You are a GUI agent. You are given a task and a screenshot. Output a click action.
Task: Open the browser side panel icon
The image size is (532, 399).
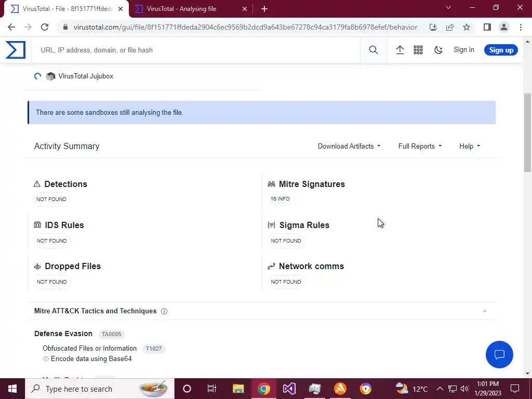click(x=487, y=27)
